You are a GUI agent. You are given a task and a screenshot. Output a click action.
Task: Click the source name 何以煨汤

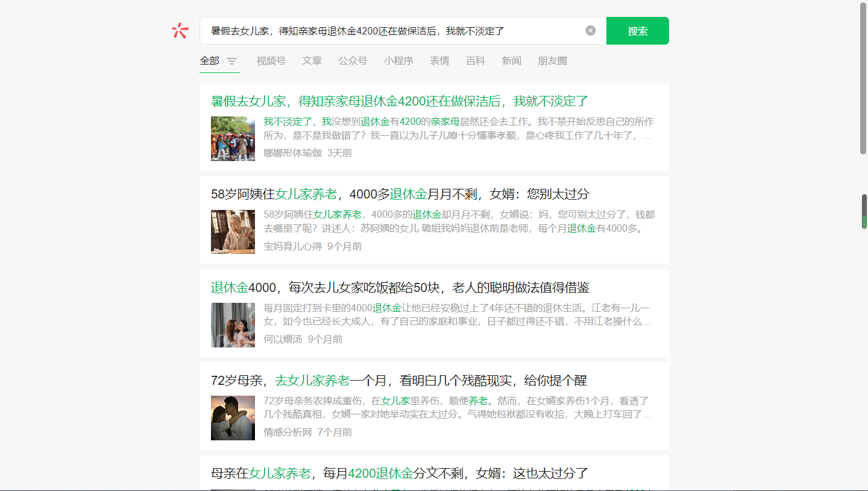[x=283, y=339]
